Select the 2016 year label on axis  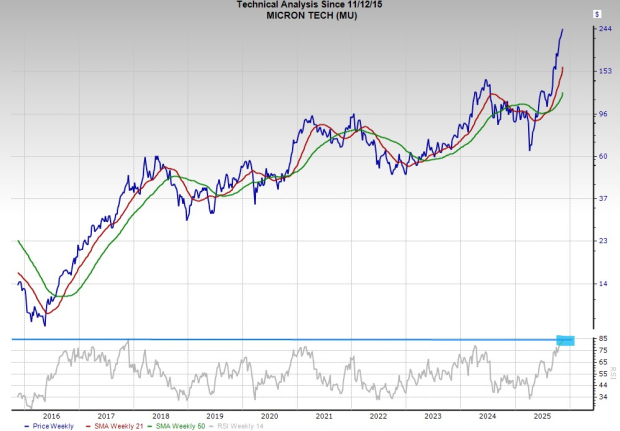coord(51,414)
